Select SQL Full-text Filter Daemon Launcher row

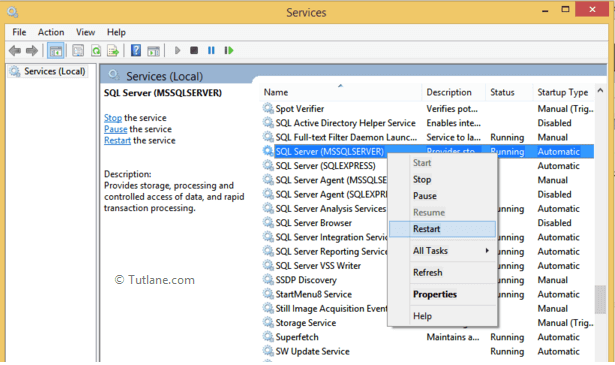(x=428, y=137)
